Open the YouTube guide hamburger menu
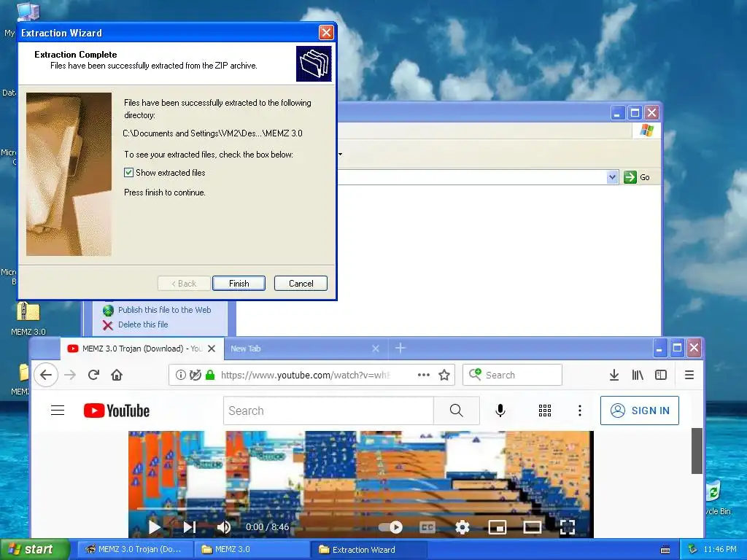747x560 pixels. point(58,410)
